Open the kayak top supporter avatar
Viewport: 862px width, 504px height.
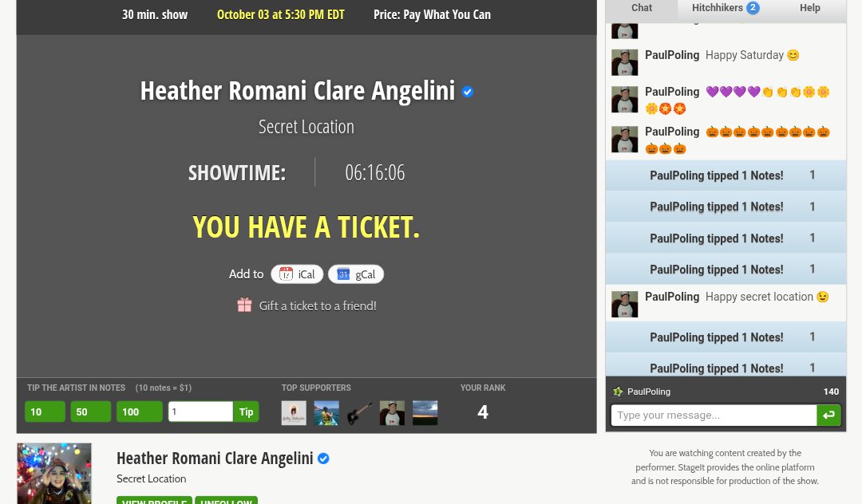[326, 413]
